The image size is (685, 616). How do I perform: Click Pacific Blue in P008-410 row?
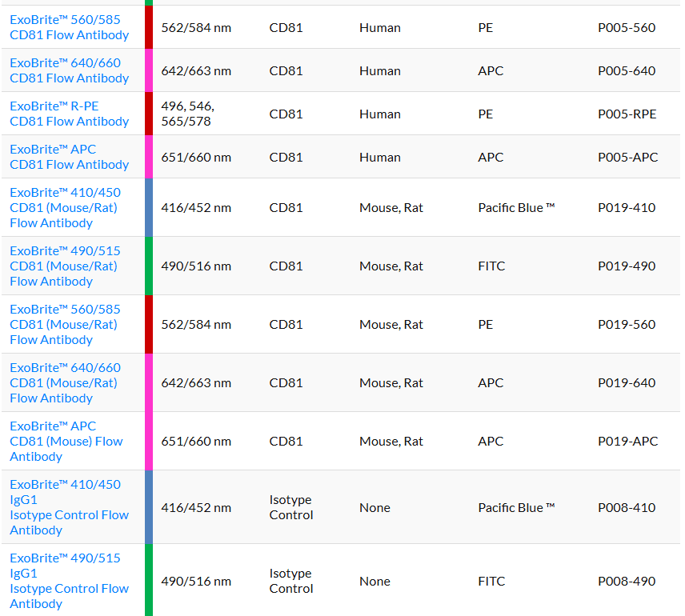(x=516, y=508)
